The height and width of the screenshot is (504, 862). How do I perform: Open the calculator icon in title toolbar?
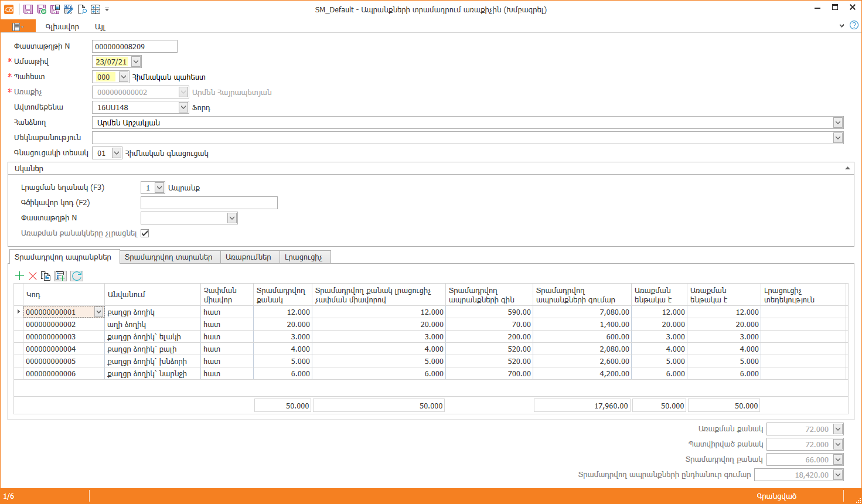click(x=96, y=9)
